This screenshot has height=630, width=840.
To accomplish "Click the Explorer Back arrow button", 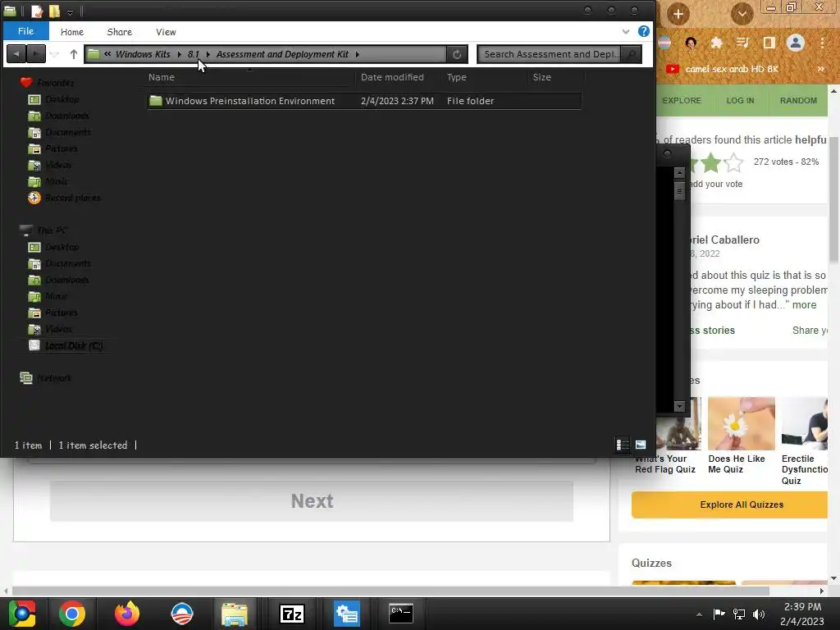I will 16,53.
